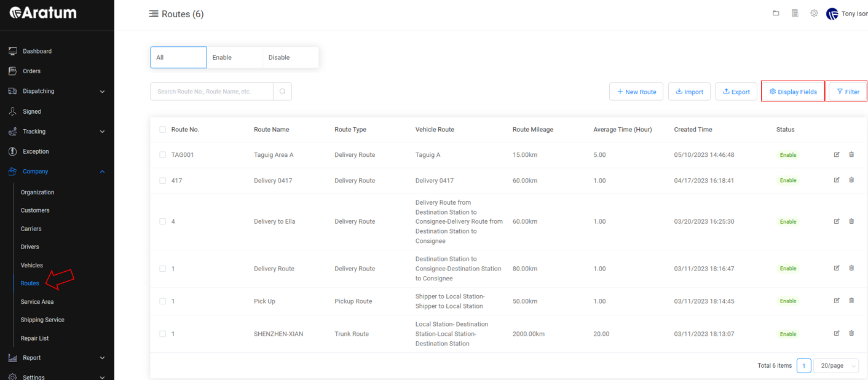The height and width of the screenshot is (380, 868).
Task: Edit the TAG001 route
Action: click(x=837, y=154)
